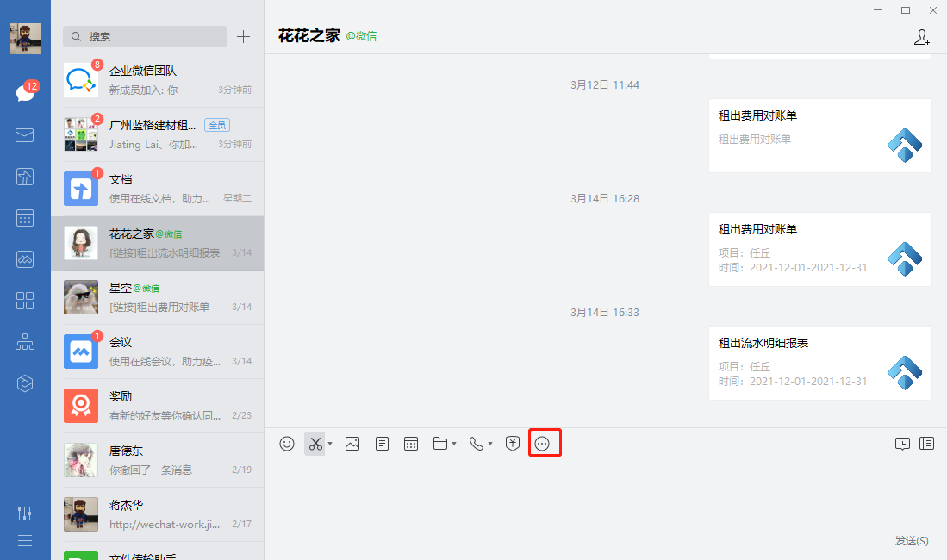This screenshot has height=560, width=947.
Task: Open the file transfer folder icon
Action: (440, 444)
